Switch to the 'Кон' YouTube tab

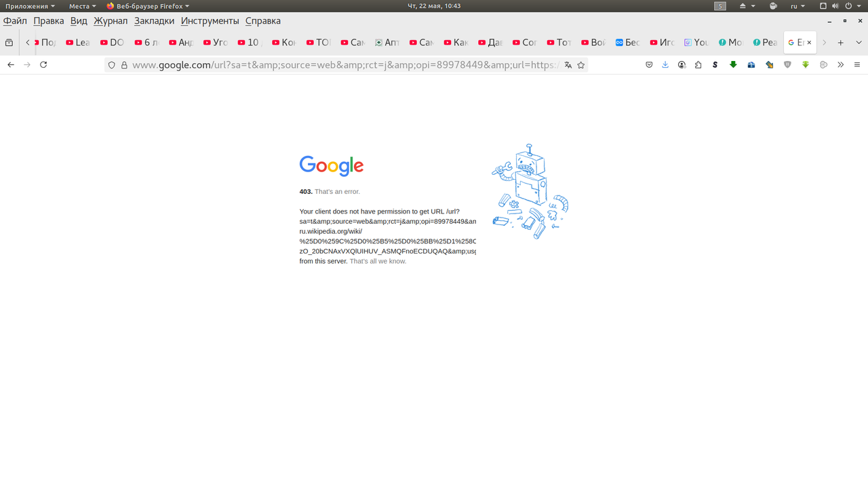pos(285,42)
